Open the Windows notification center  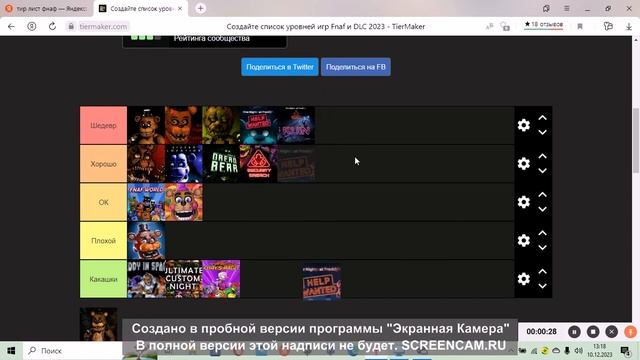coord(625,351)
